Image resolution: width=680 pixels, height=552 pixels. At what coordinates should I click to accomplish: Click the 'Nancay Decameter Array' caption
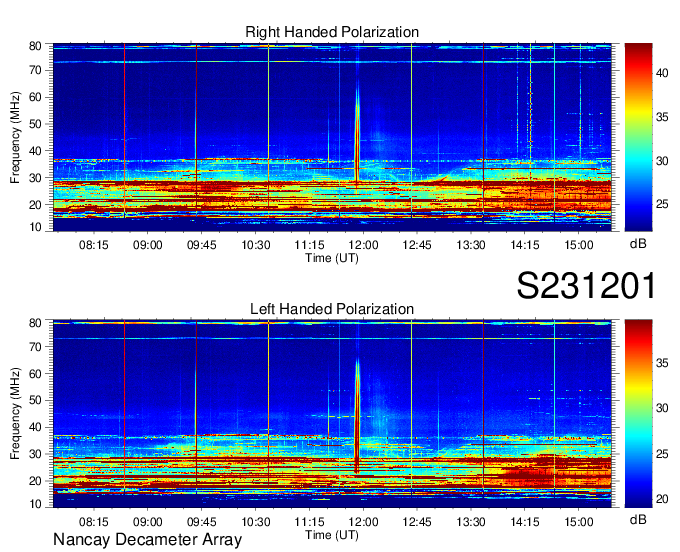147,540
